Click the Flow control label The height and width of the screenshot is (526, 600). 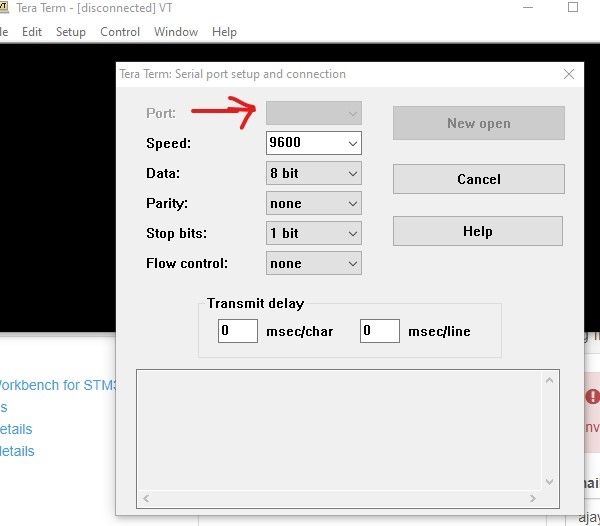187,263
